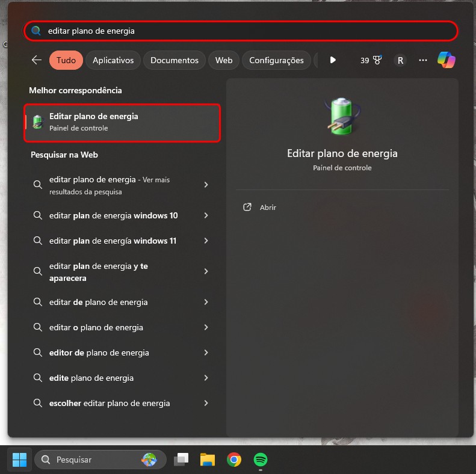Select the 'Editar plano de energia' best match result
Viewport: 476px width, 474px height.
(122, 123)
